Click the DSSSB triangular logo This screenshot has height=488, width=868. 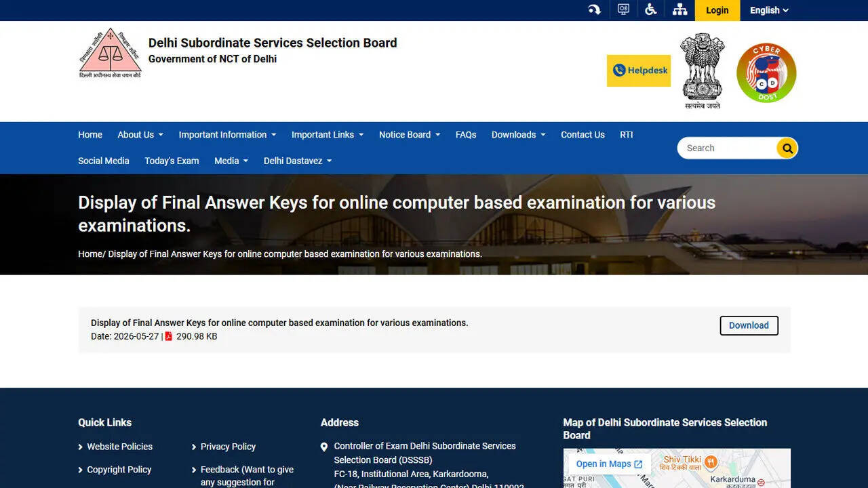(x=110, y=53)
